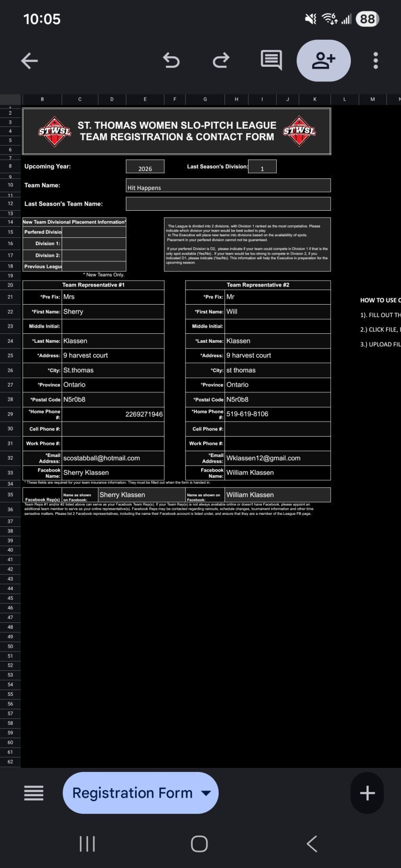Select the Division 1: value cell
Viewport: 401px width, 868px height.
(x=94, y=244)
